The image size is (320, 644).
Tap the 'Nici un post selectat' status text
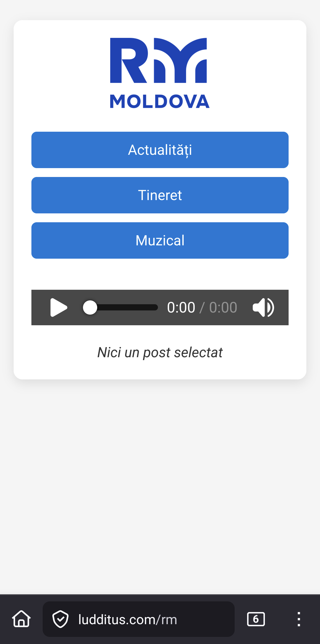click(160, 352)
